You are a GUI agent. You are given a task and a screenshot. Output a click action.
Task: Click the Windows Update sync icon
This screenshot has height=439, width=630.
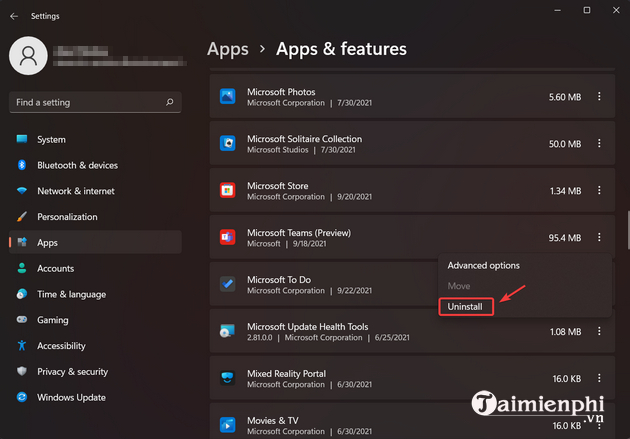click(22, 397)
